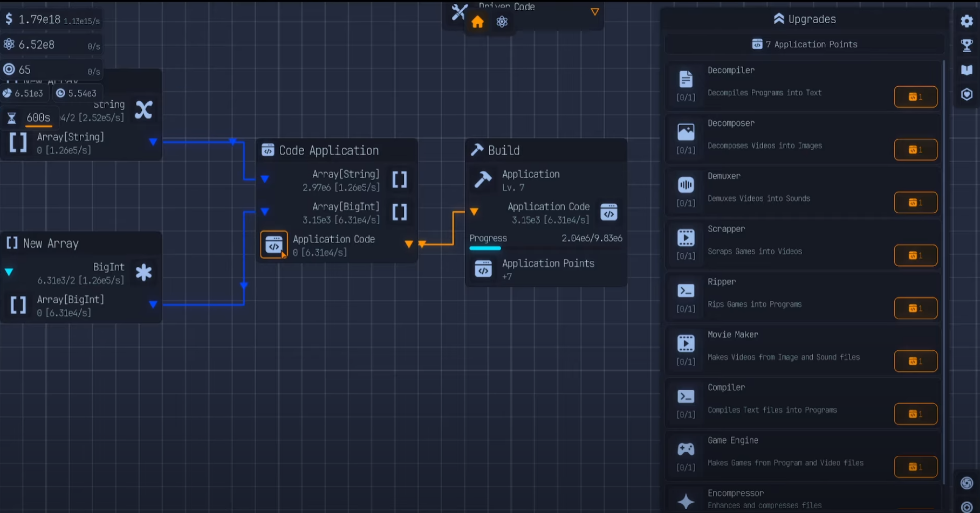Click the home icon under Driver Code
Image resolution: width=980 pixels, height=513 pixels.
point(477,22)
